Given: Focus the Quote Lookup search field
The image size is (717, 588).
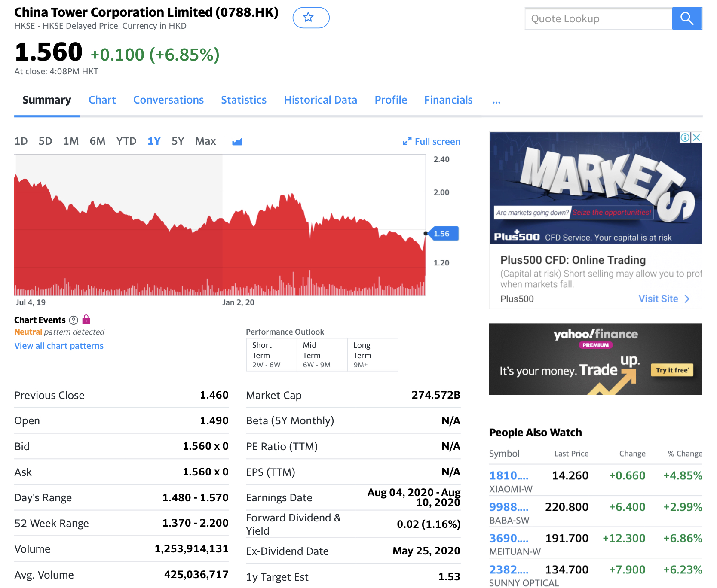Looking at the screenshot, I should [x=598, y=18].
